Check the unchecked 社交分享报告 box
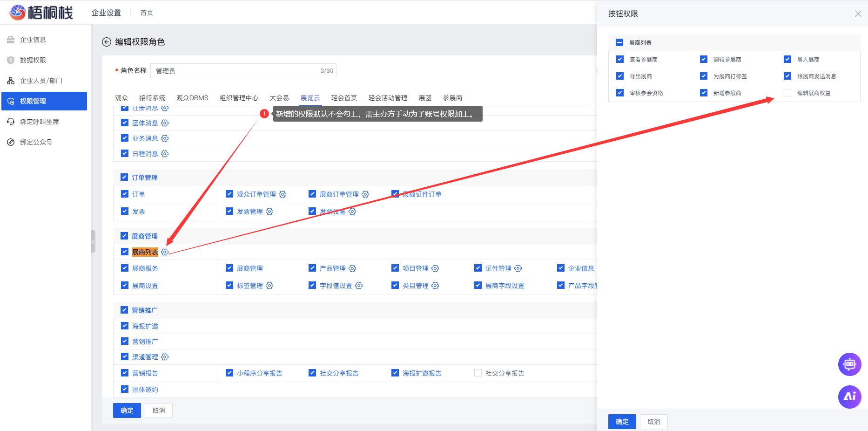This screenshot has height=431, width=868. 478,373
